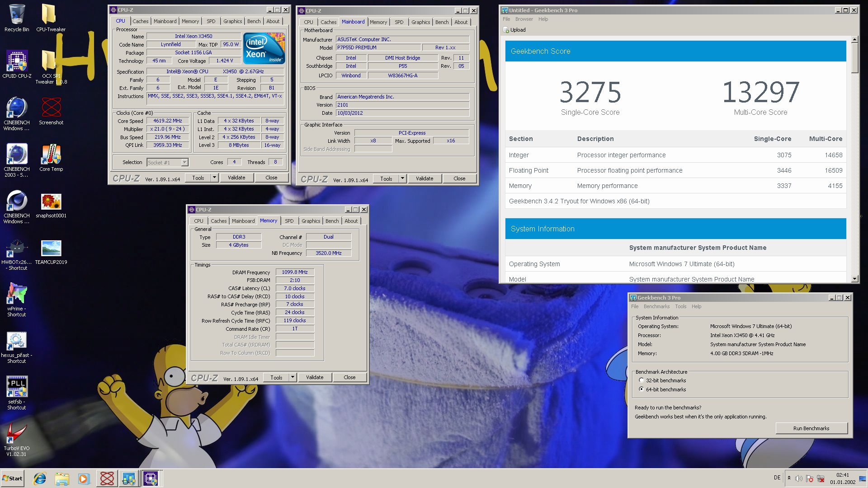The height and width of the screenshot is (488, 868).
Task: Launch the wPrime shortcut icon
Action: [x=17, y=300]
